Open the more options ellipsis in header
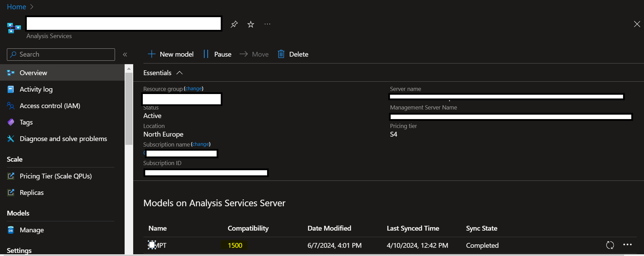This screenshot has height=256, width=644. coord(267,24)
